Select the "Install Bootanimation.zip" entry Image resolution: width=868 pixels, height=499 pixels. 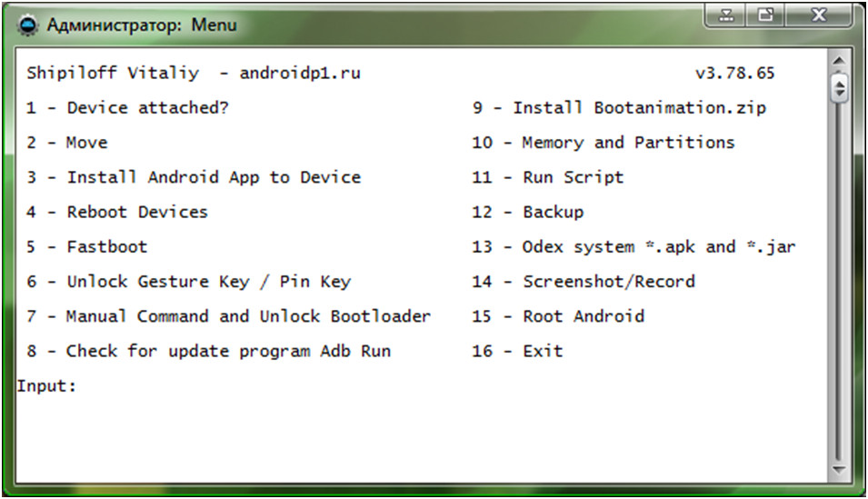click(x=619, y=108)
